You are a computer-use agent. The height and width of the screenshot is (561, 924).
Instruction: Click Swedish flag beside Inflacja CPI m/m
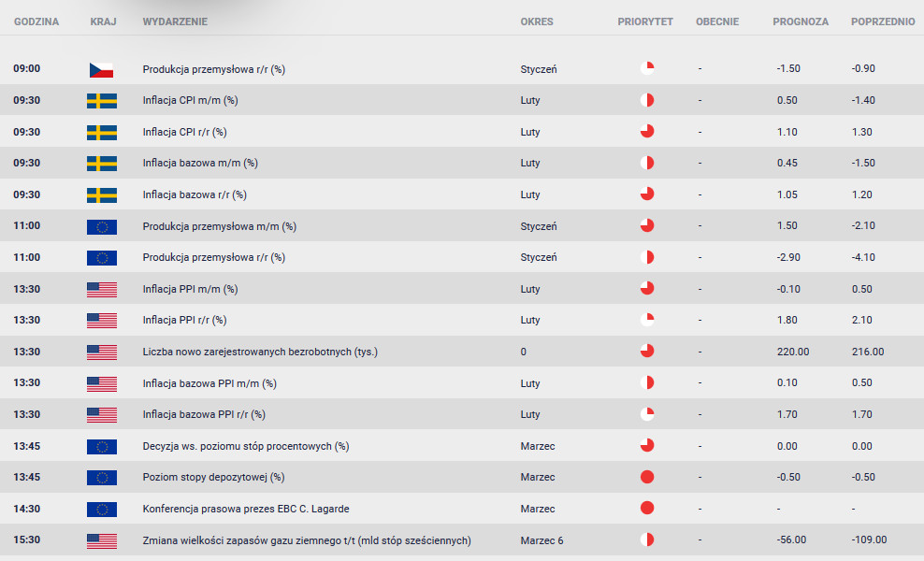101,101
